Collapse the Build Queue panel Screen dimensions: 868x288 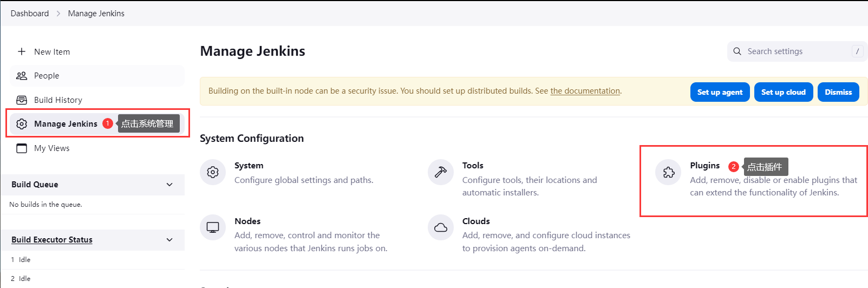(169, 185)
